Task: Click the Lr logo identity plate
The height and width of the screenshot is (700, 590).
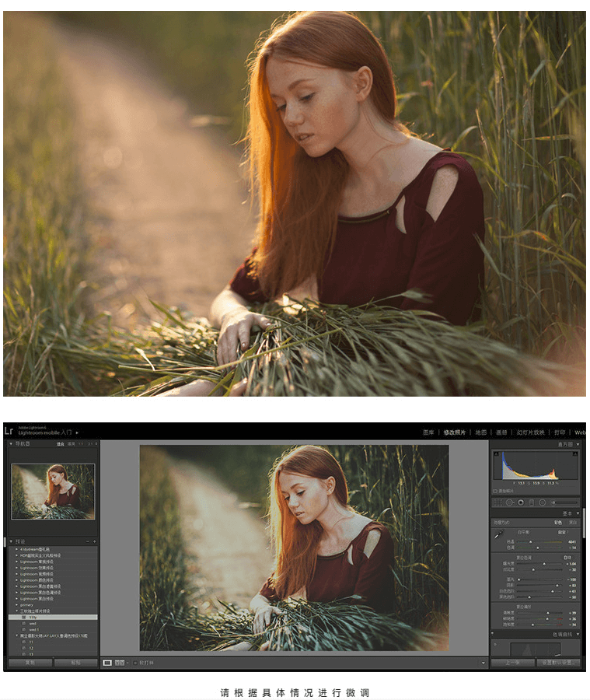Action: point(9,431)
